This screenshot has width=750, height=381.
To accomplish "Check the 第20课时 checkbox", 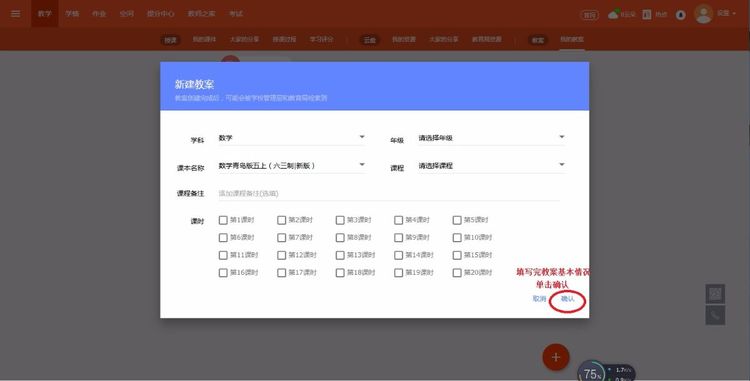I will pos(457,272).
